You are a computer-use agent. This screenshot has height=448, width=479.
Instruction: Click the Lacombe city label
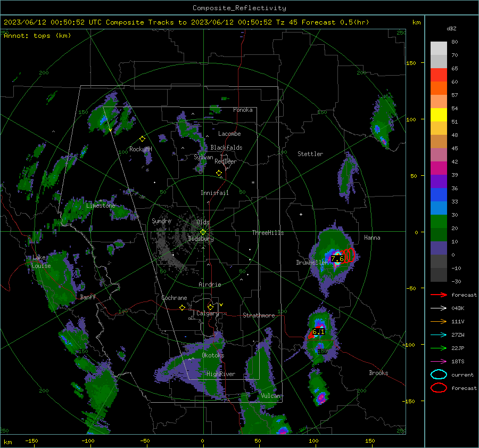point(229,134)
